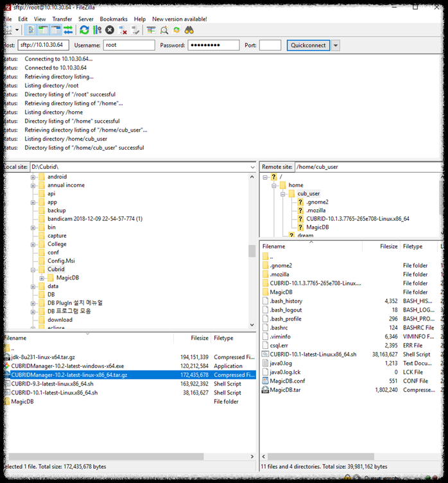Click the Quickconnect button
Viewport: 448px width, 483px height.
[308, 45]
